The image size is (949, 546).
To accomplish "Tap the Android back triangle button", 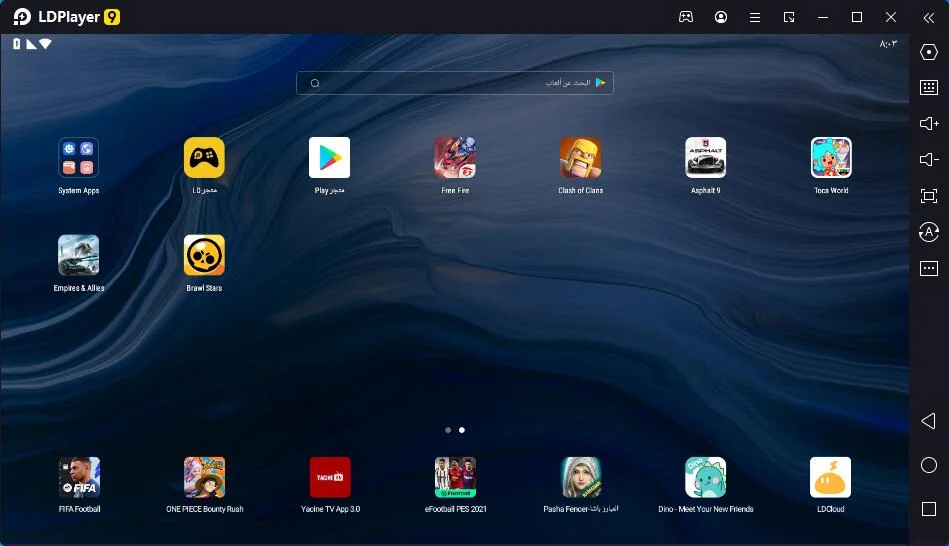I will [x=928, y=421].
